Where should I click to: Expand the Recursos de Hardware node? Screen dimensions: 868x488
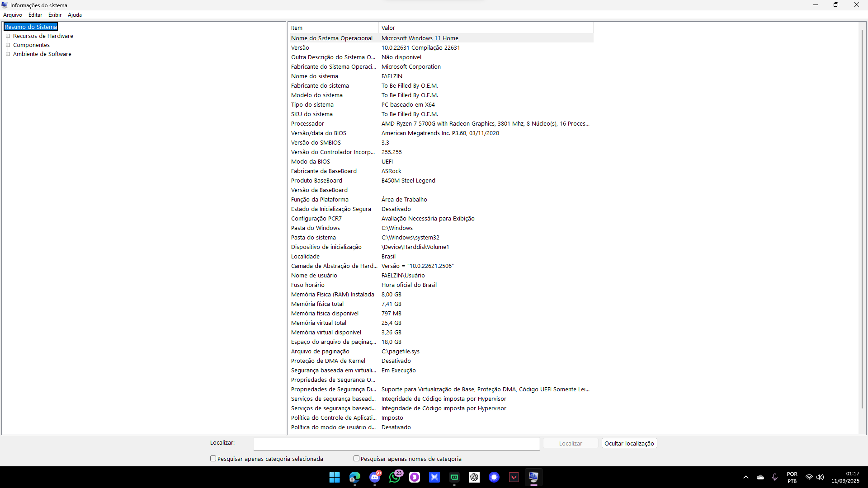8,36
